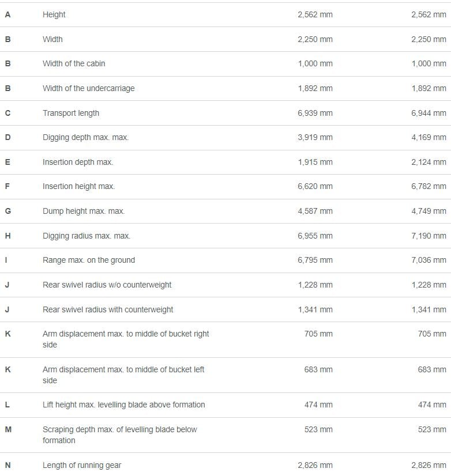Click Rear swivel radius w/o counterweight label

(x=107, y=285)
